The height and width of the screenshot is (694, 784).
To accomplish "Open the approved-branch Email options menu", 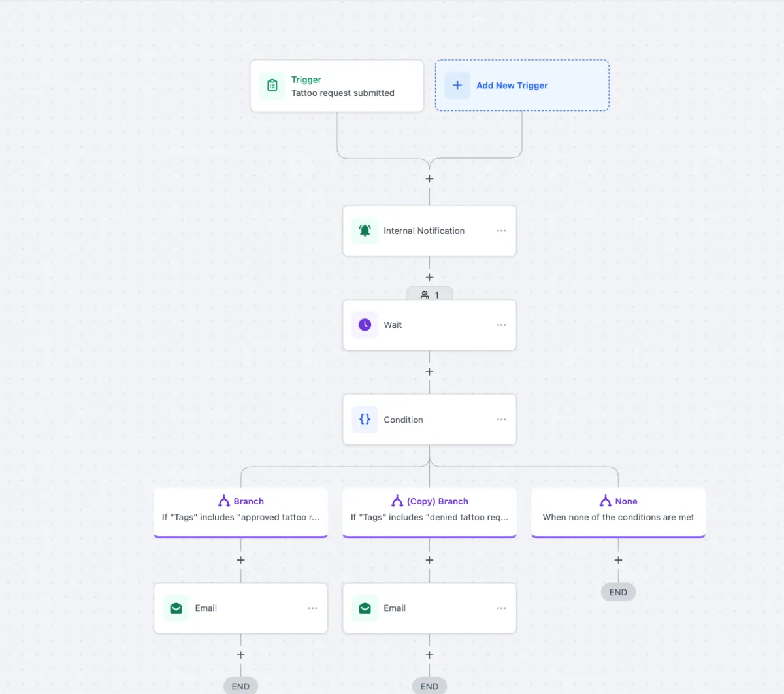I will pyautogui.click(x=312, y=608).
